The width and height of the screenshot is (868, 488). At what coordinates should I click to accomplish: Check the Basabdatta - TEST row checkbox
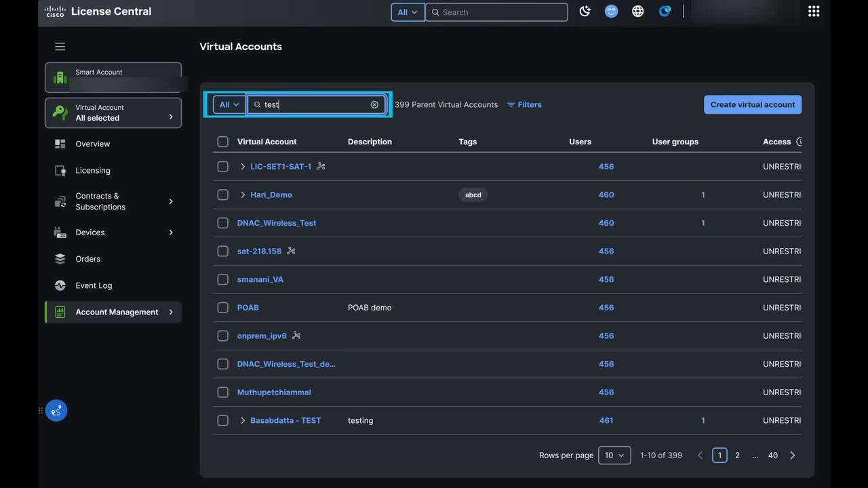(x=222, y=420)
